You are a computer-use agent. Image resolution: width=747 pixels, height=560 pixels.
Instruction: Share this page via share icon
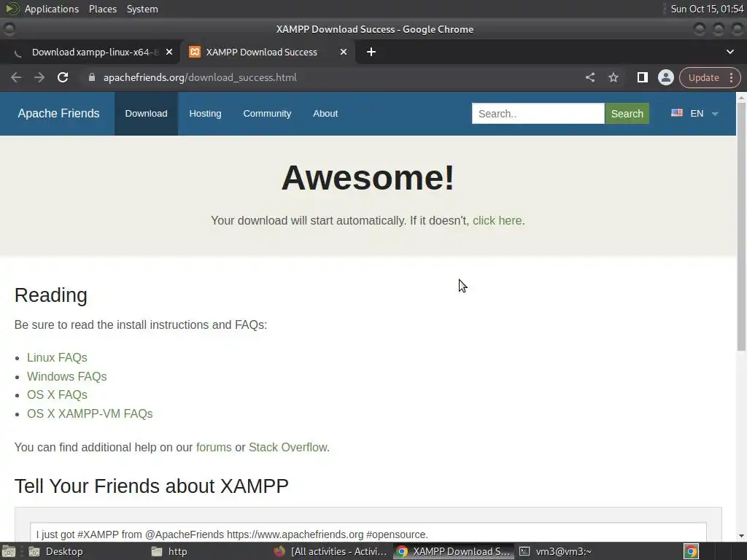click(x=589, y=77)
